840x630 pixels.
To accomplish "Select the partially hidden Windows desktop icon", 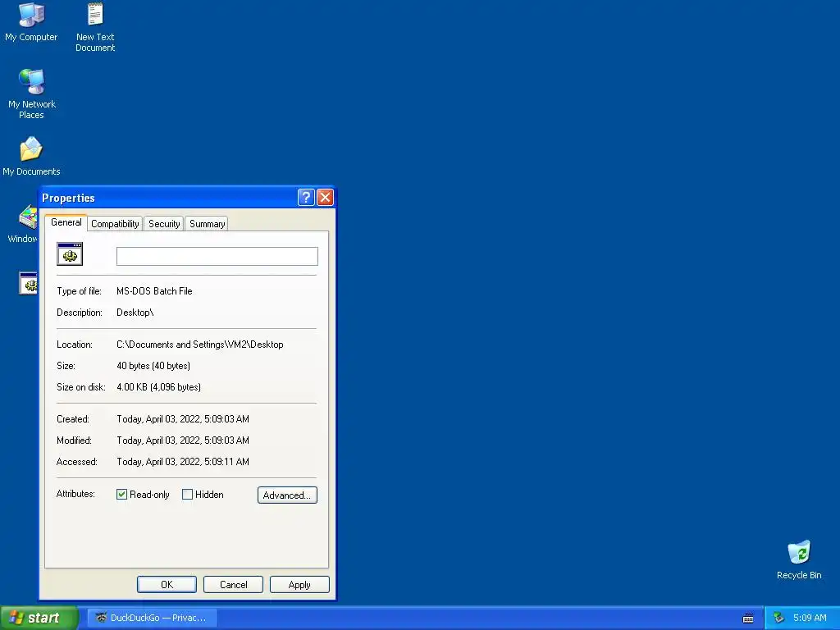I will pos(24,223).
